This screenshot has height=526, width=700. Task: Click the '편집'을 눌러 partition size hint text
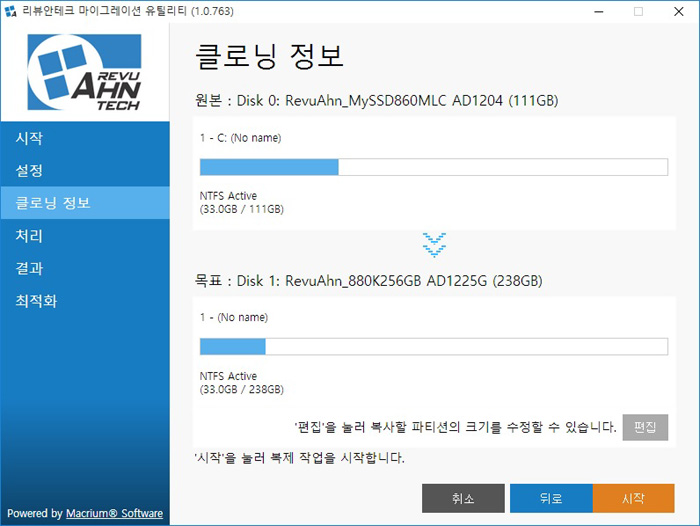click(455, 427)
